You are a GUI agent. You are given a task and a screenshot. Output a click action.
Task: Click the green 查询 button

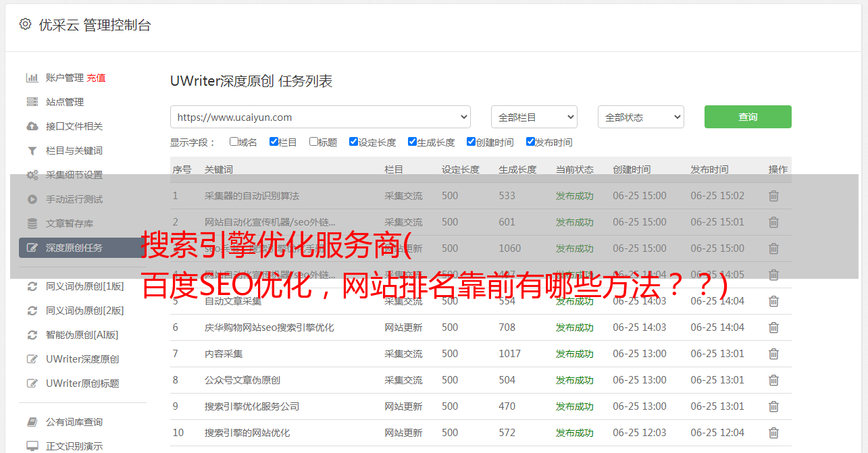(748, 117)
